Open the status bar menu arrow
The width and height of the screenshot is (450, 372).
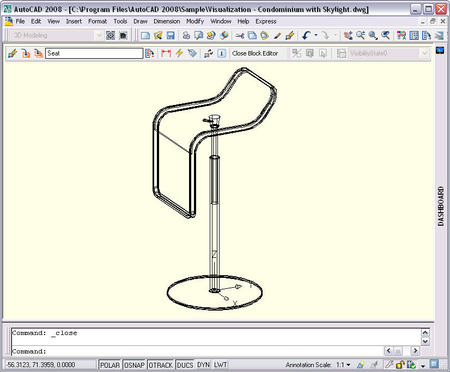(x=423, y=366)
